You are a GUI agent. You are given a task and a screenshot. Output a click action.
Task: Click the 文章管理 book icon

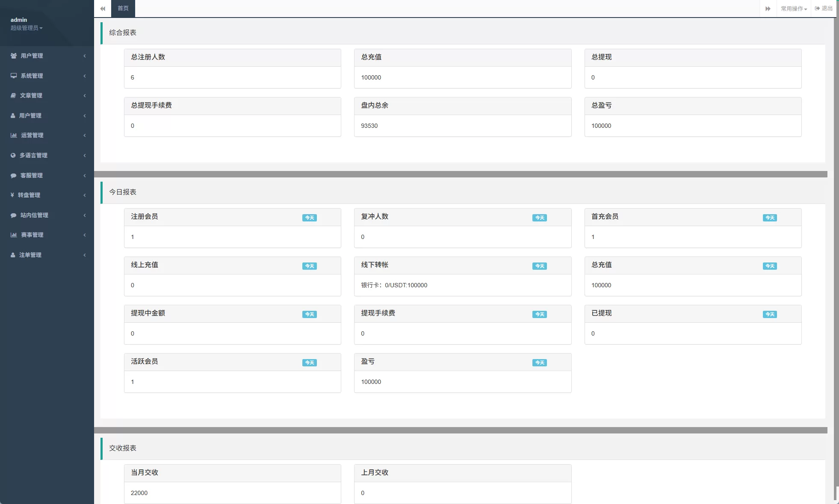pos(13,96)
